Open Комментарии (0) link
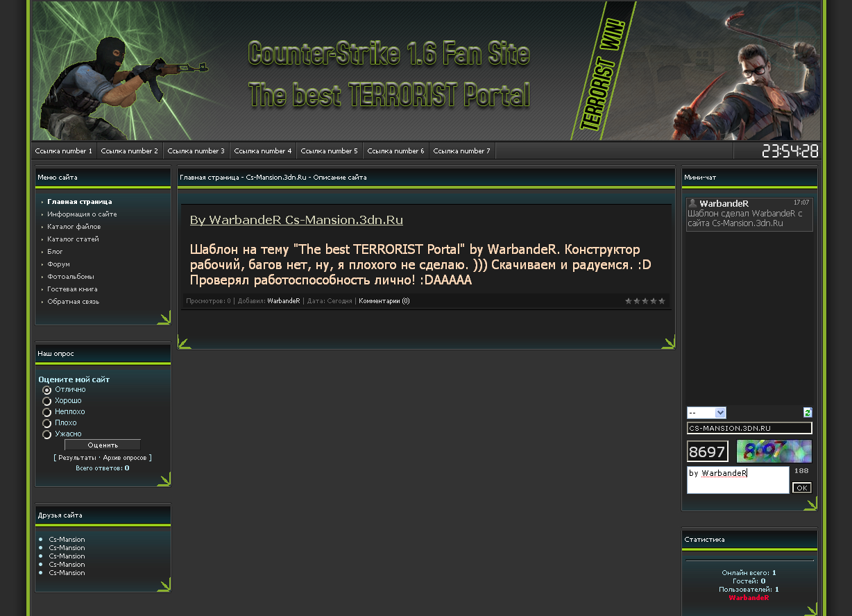 [x=384, y=301]
